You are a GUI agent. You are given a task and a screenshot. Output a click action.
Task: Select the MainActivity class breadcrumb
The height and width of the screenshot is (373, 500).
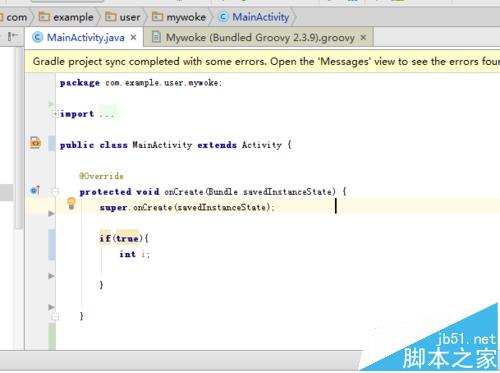(x=254, y=17)
